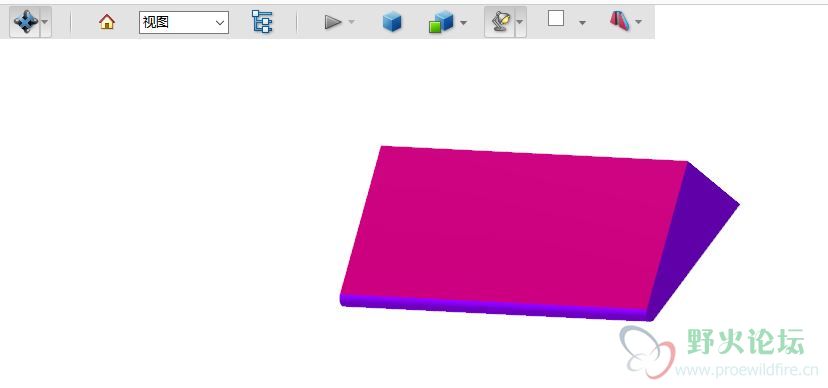Viewport: 828px width, 388px height.
Task: Click the violet rounded front edge
Action: tap(494, 308)
